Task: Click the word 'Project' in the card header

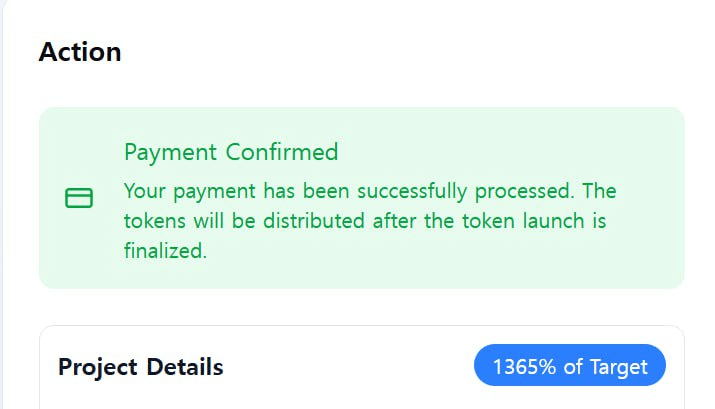Action: tap(98, 367)
